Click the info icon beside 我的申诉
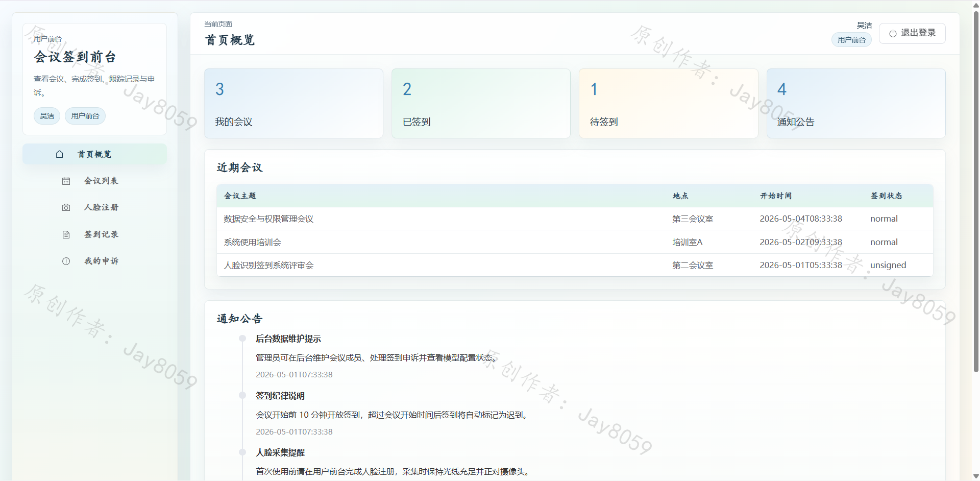 66,261
